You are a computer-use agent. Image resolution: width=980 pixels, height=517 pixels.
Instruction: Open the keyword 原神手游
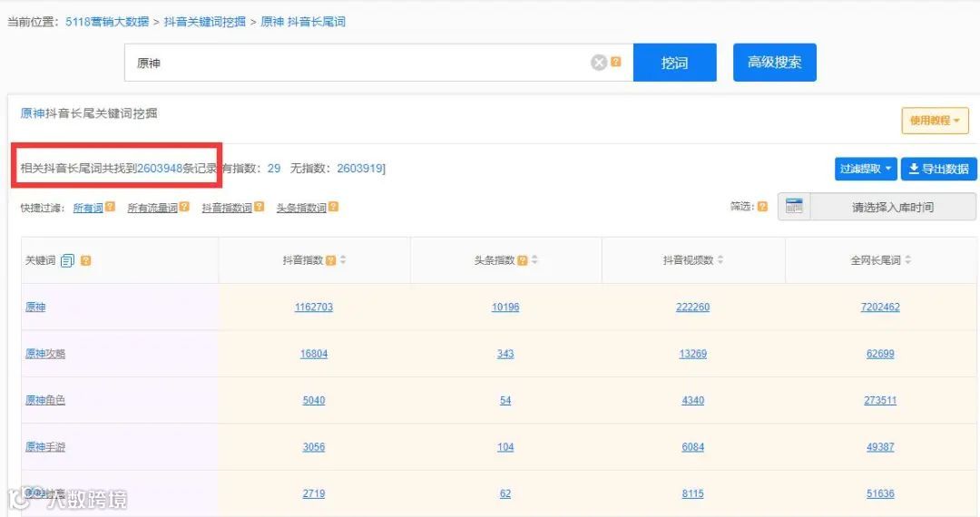(x=45, y=447)
